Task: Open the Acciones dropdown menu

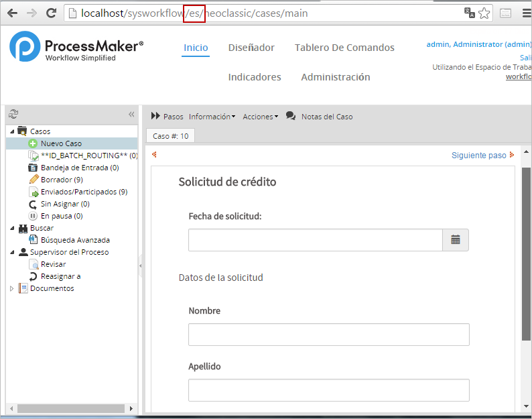Action: [260, 117]
